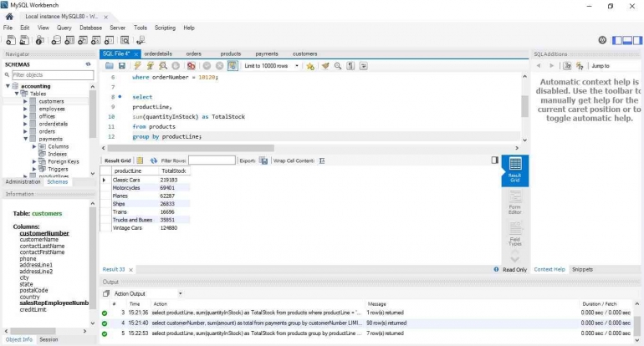644x346 pixels.
Task: Stop query execution icon
Action: click(x=176, y=66)
